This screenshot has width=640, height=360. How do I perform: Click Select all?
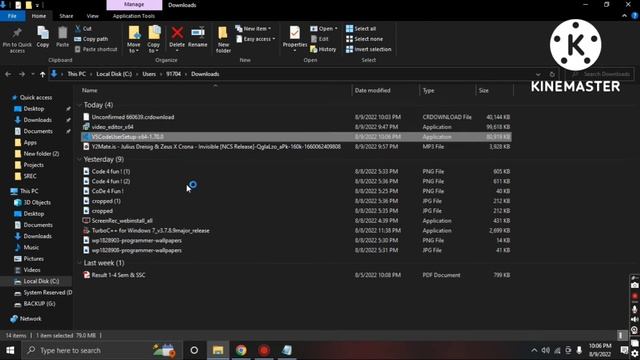click(361, 29)
